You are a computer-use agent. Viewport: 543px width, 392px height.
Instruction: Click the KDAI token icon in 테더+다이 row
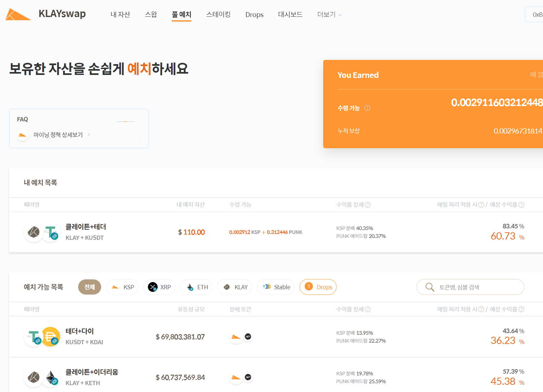(x=51, y=337)
